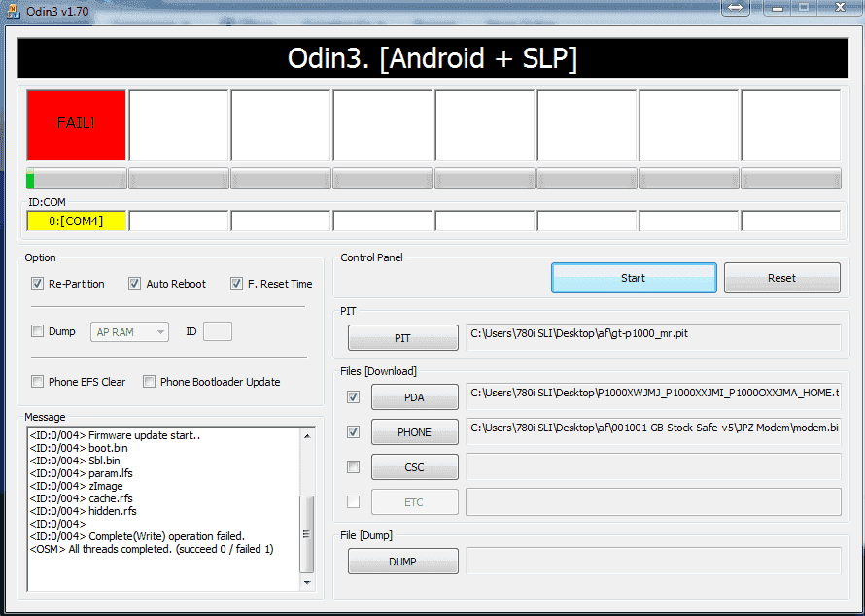This screenshot has width=865, height=616.
Task: Click the PDA file path field
Action: coord(653,396)
